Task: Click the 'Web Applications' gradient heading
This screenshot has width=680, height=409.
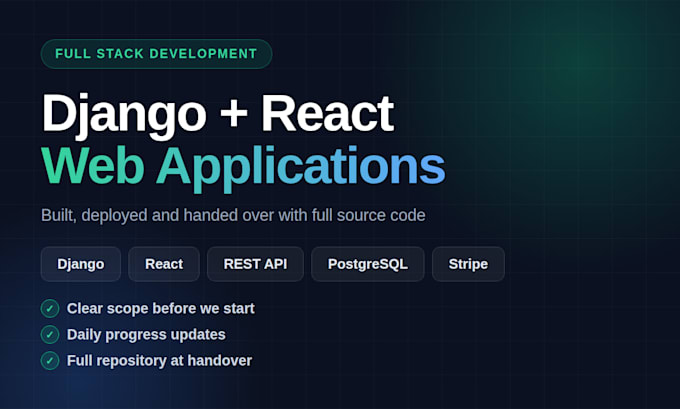Action: click(x=243, y=169)
